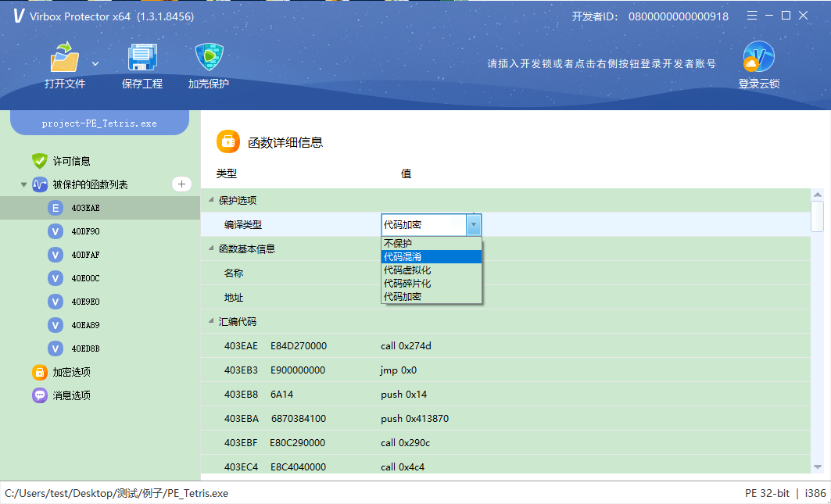This screenshot has height=504, width=831.
Task: Click the 登录云锁 cloud login icon
Action: click(758, 56)
